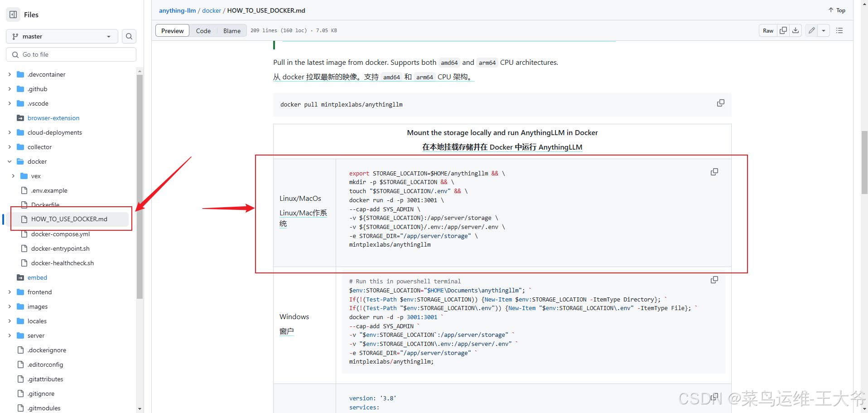The height and width of the screenshot is (413, 868).
Task: Copy the Windows powershell code block
Action: pos(714,280)
